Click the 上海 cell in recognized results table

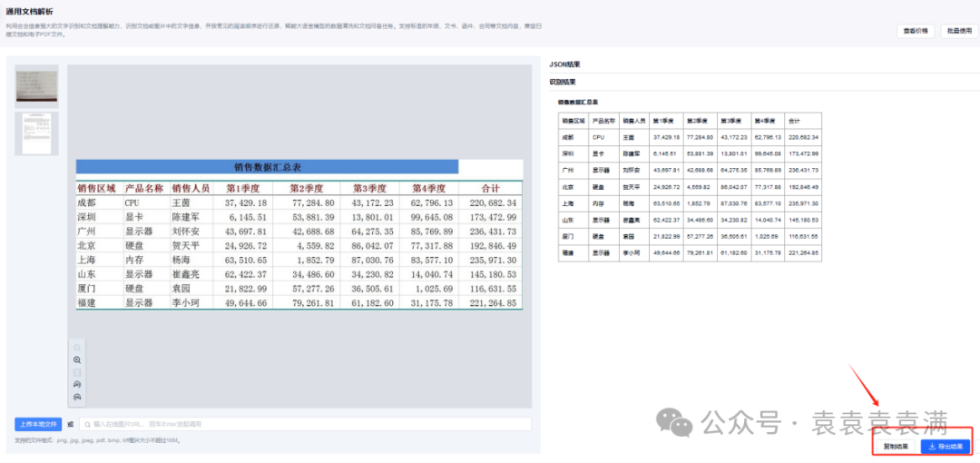(567, 203)
